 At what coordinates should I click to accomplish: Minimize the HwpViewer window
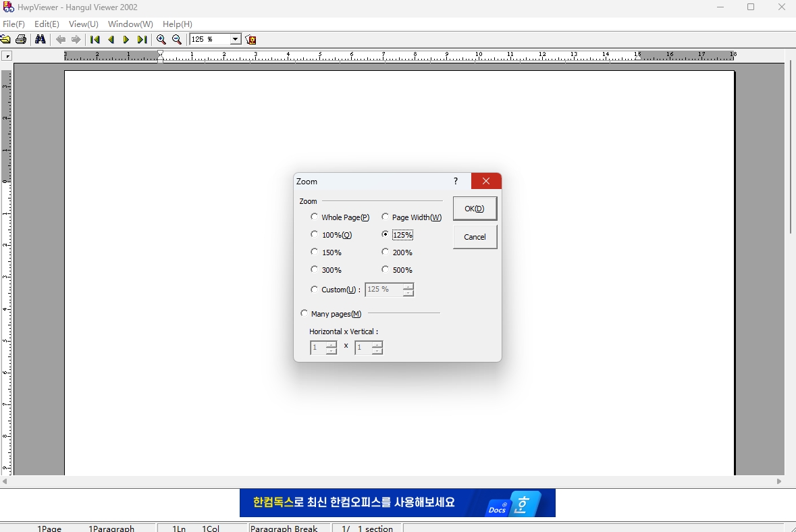pyautogui.click(x=720, y=7)
